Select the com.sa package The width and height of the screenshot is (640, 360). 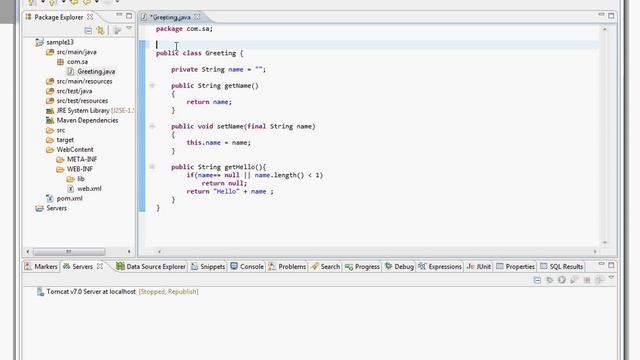click(78, 62)
